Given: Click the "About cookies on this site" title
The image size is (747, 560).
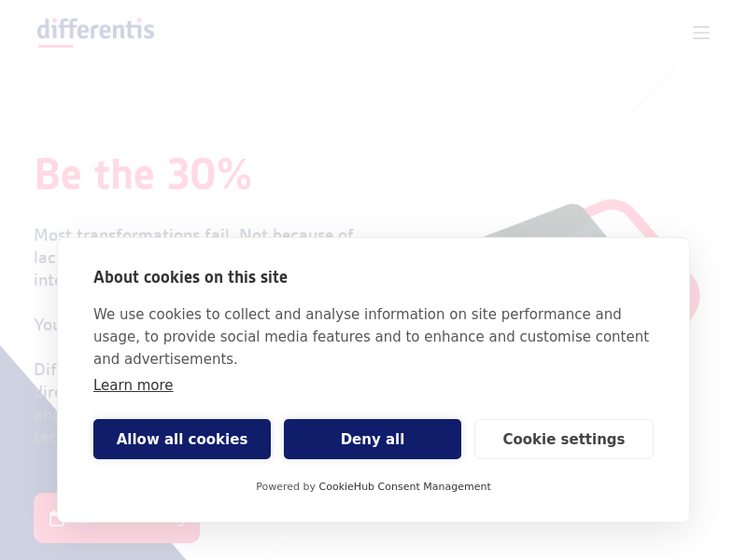Looking at the screenshot, I should [190, 277].
